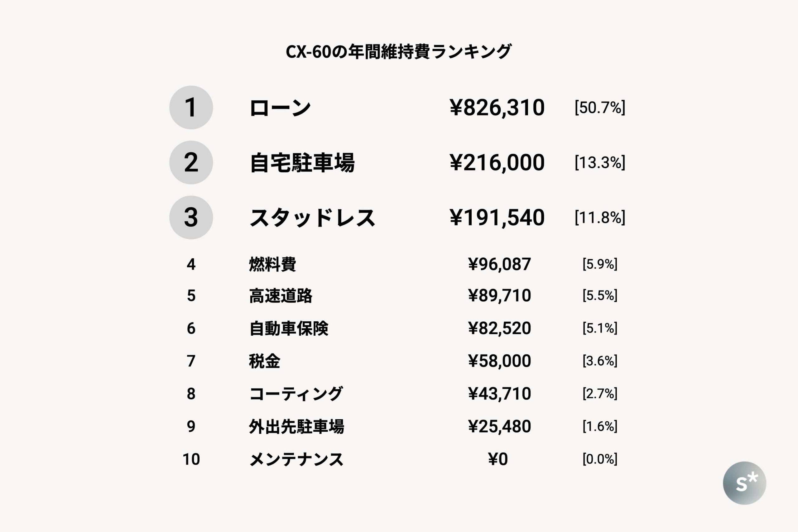Click the rank 3 circle badge
The width and height of the screenshot is (798, 532).
(191, 218)
